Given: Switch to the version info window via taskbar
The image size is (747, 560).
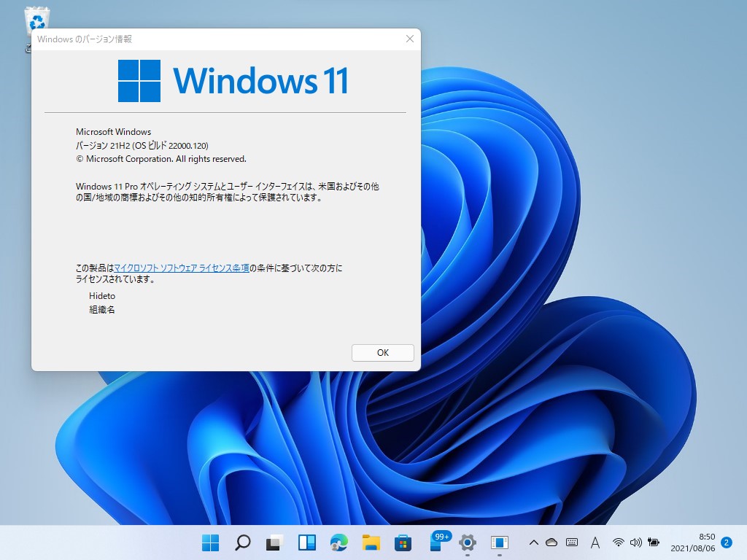Looking at the screenshot, I should click(x=499, y=543).
